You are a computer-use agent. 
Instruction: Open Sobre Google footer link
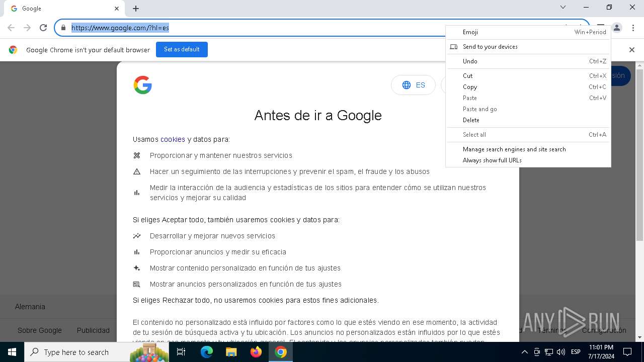(40, 330)
